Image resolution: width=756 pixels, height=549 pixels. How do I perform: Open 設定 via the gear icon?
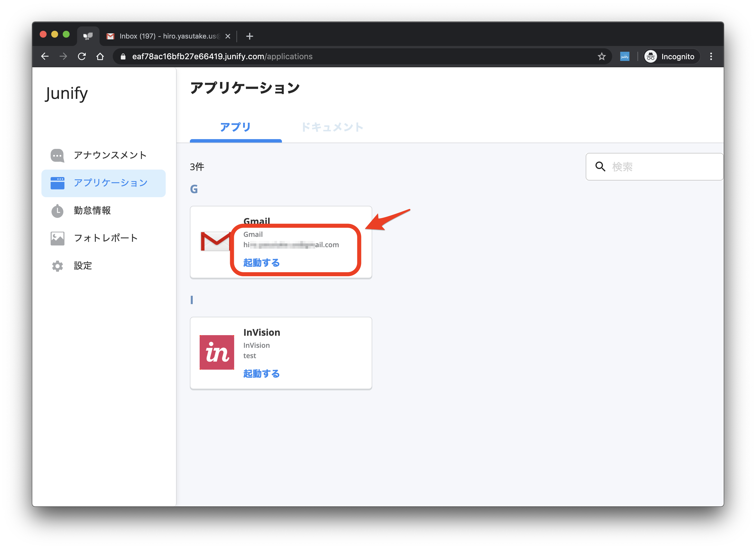tap(57, 266)
